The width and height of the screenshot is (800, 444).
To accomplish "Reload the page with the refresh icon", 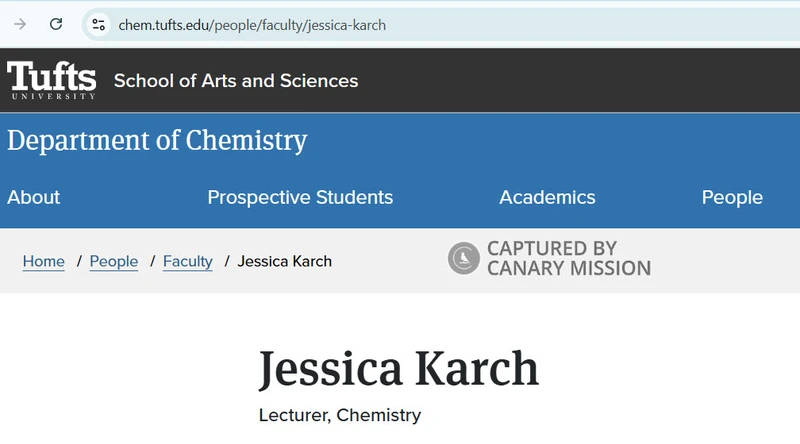I will tap(56, 24).
